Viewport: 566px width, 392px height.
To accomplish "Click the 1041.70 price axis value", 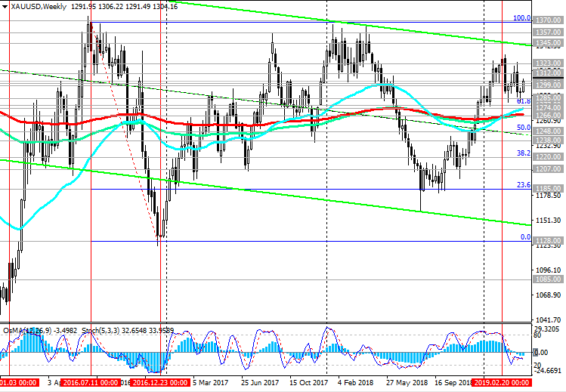I will click(x=549, y=320).
